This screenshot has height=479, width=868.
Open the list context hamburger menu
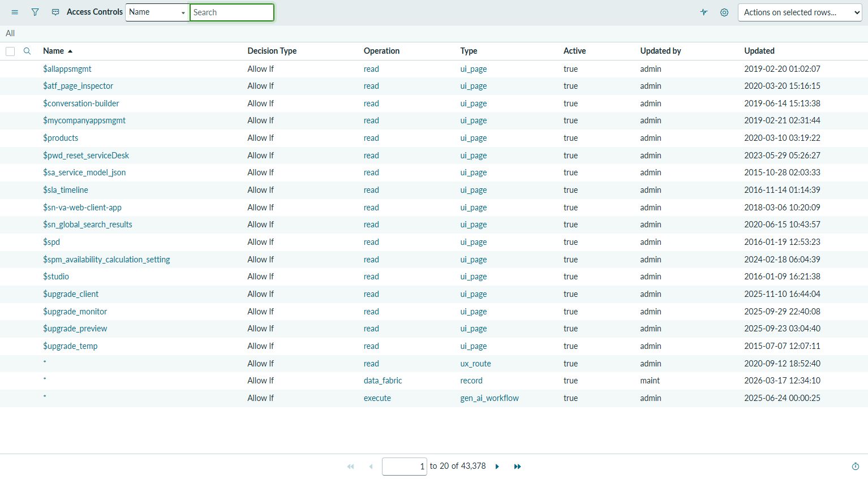15,12
